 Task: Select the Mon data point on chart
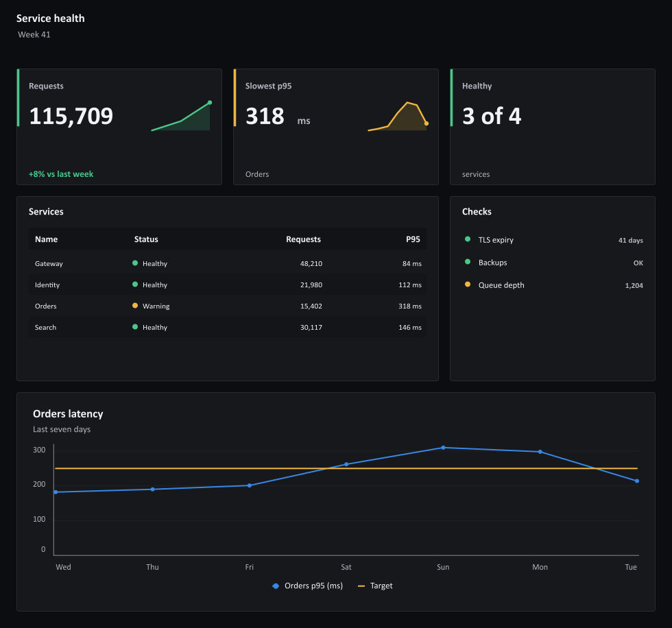(x=540, y=452)
